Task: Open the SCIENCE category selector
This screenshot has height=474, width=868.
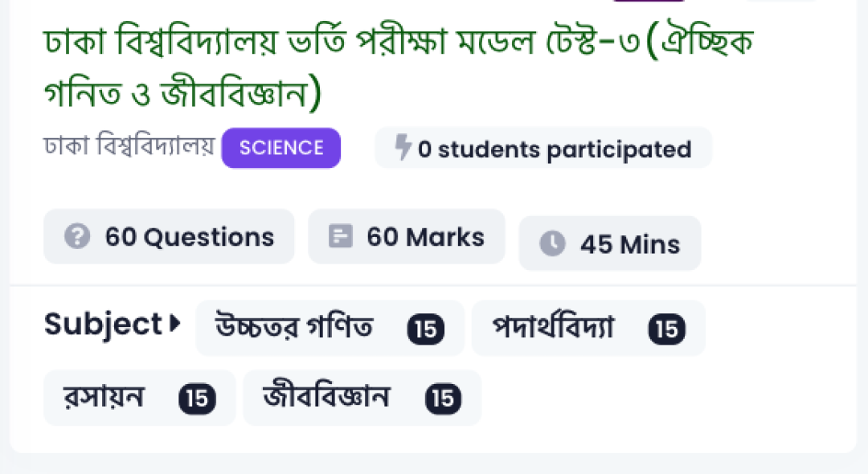Action: click(280, 148)
